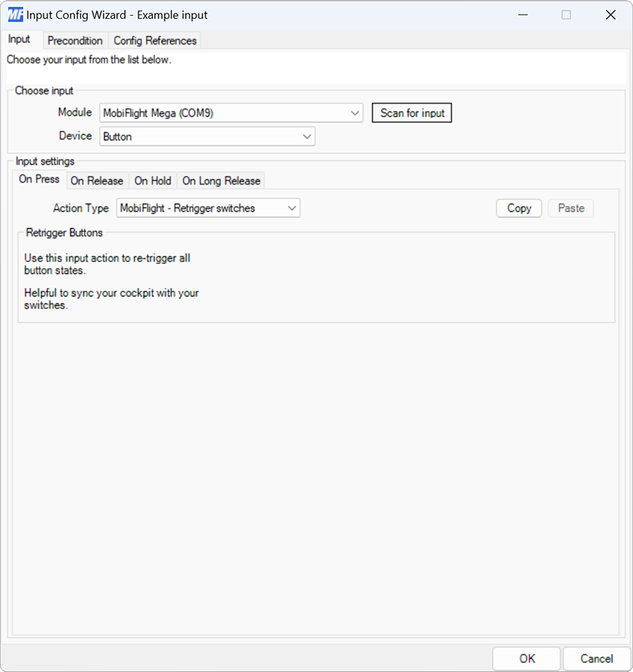Close the Input Config Wizard dialog
This screenshot has width=633, height=672.
[x=611, y=14]
